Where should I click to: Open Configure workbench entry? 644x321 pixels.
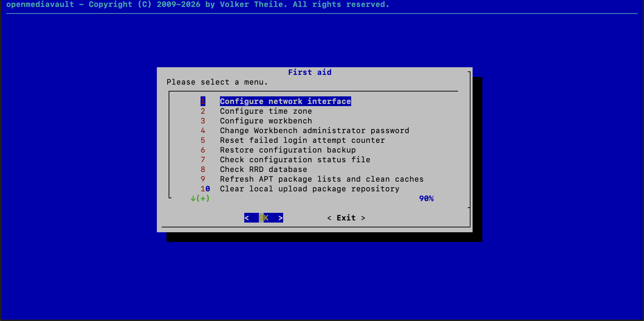point(266,121)
